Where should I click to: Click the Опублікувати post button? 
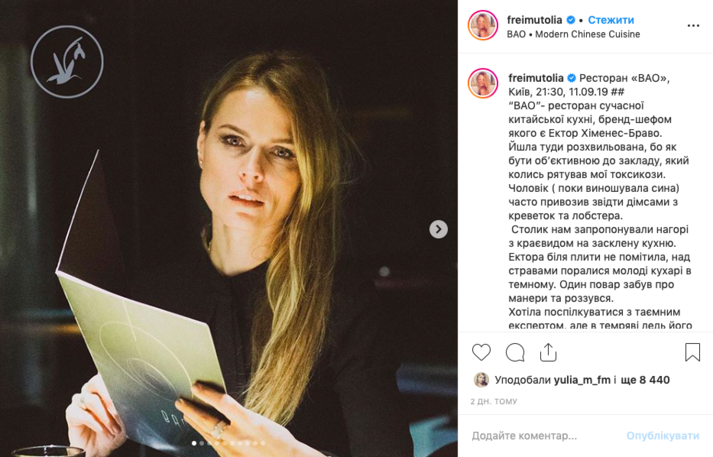click(x=663, y=436)
